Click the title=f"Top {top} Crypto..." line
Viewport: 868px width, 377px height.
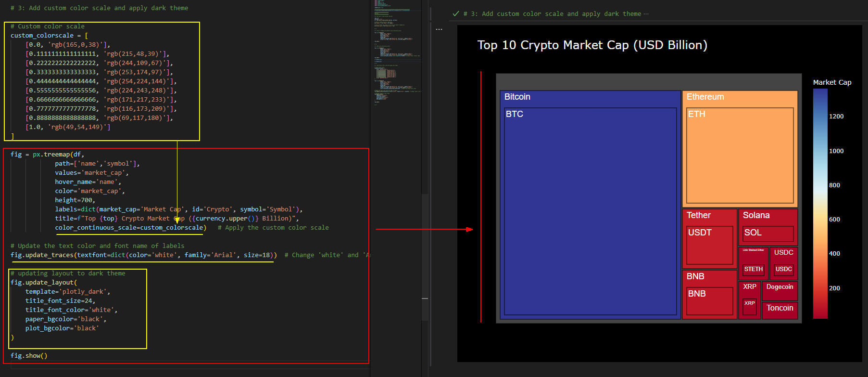point(177,219)
